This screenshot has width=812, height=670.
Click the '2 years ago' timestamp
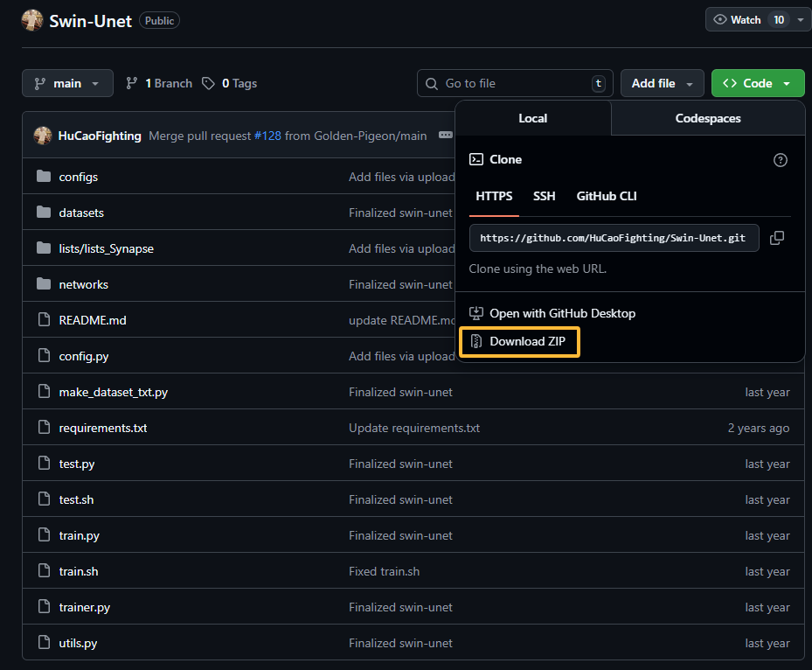click(x=759, y=428)
